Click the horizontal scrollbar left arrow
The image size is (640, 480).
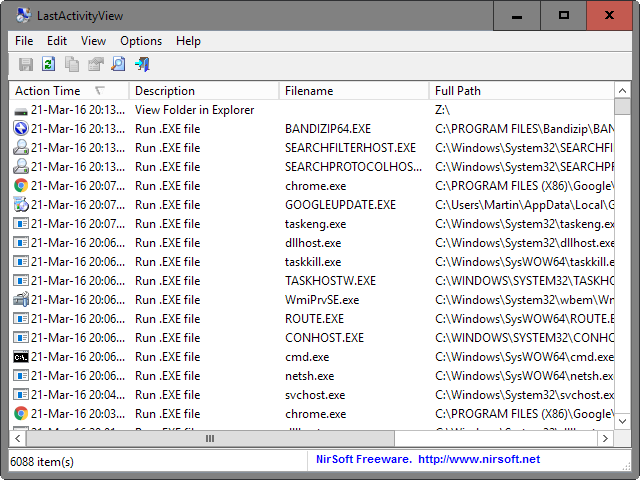18,438
